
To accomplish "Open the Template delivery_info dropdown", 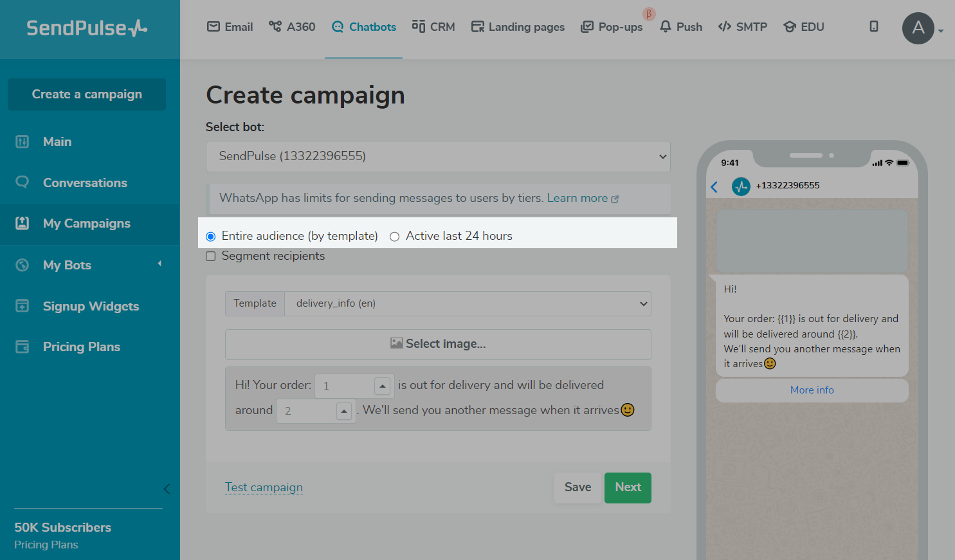I will point(468,303).
